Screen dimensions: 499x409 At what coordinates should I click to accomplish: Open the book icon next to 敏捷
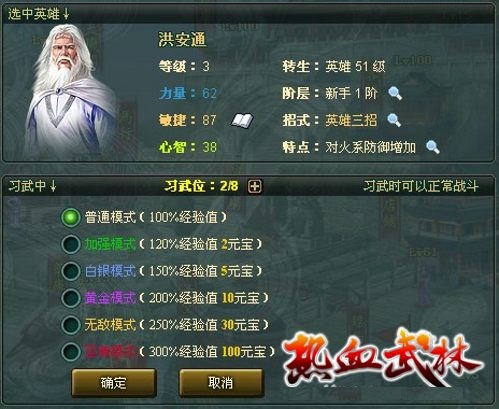[242, 120]
